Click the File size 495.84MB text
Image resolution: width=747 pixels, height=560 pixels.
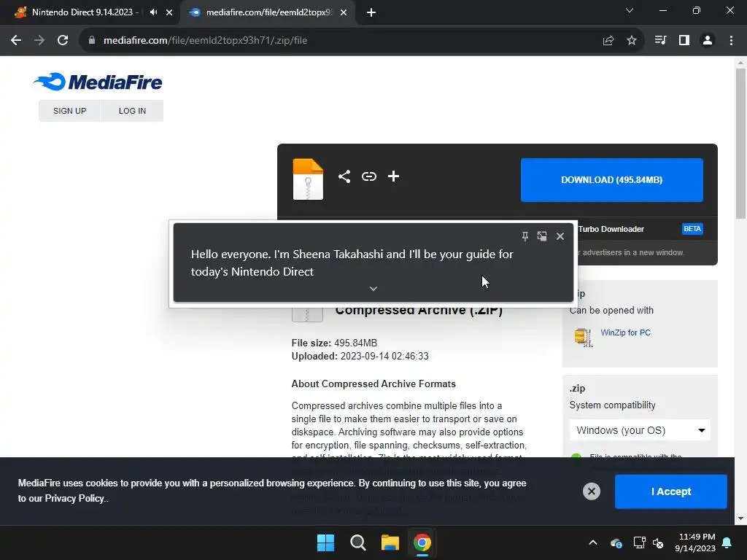click(334, 343)
